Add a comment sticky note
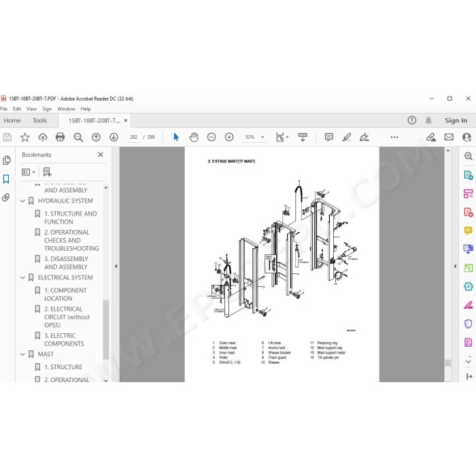Viewport: 476px width, 476px height. click(x=328, y=137)
